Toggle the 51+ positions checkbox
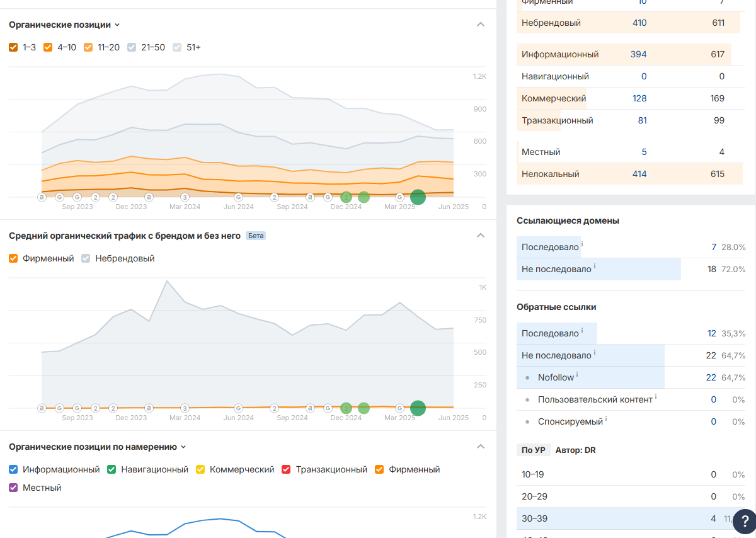 [177, 47]
